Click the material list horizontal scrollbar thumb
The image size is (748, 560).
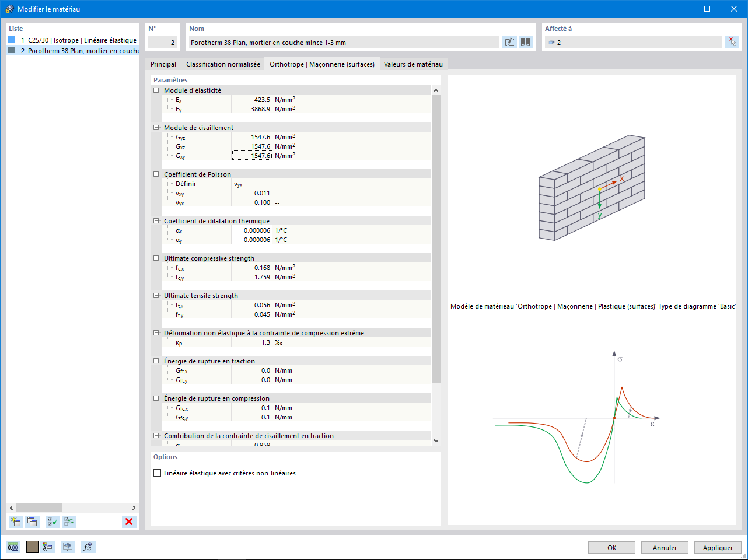(x=39, y=508)
